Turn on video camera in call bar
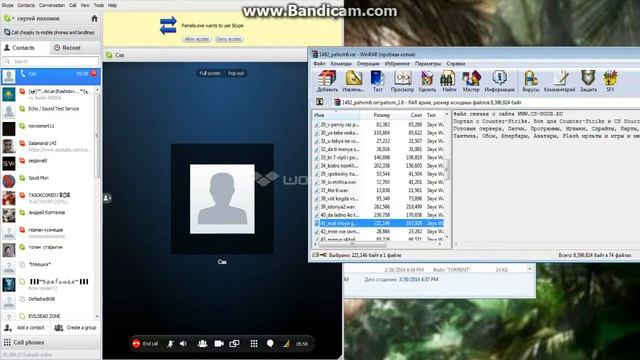 [219, 344]
